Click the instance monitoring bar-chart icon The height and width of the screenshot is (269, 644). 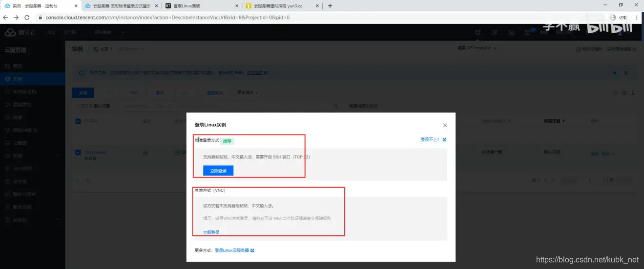(x=145, y=152)
